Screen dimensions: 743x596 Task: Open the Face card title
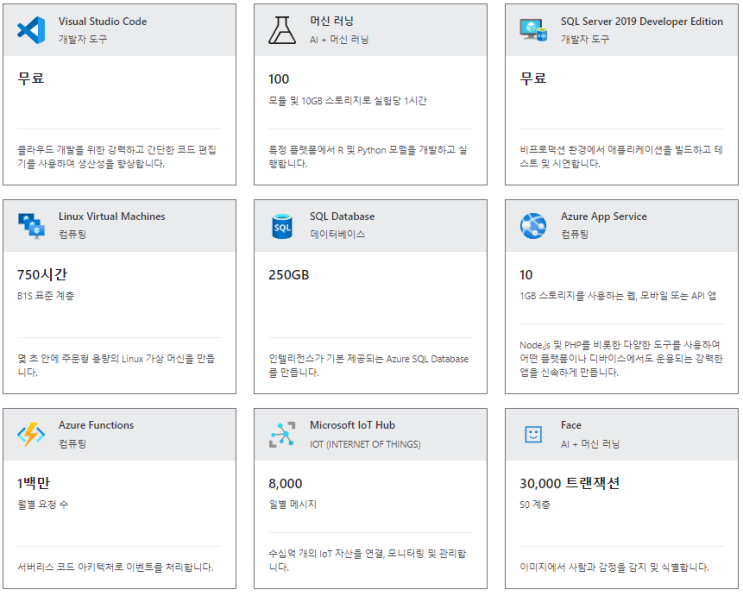pyautogui.click(x=571, y=425)
